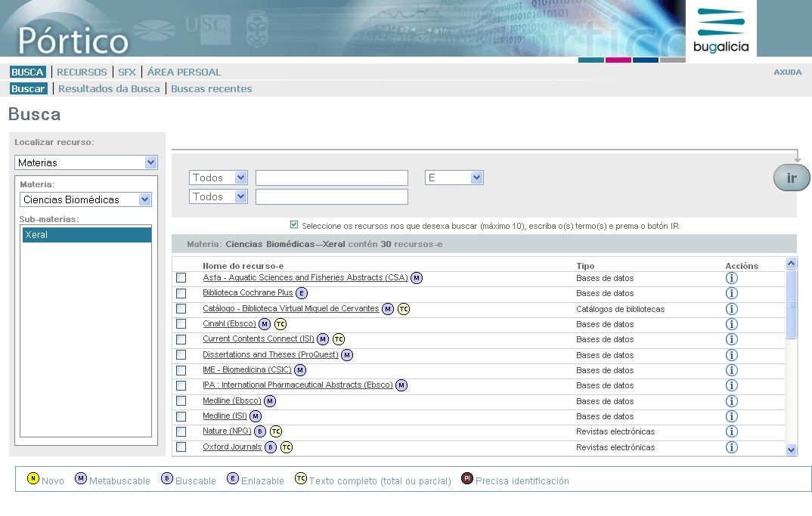Open the E boolean operator dropdown
The image size is (812, 516).
click(x=454, y=178)
